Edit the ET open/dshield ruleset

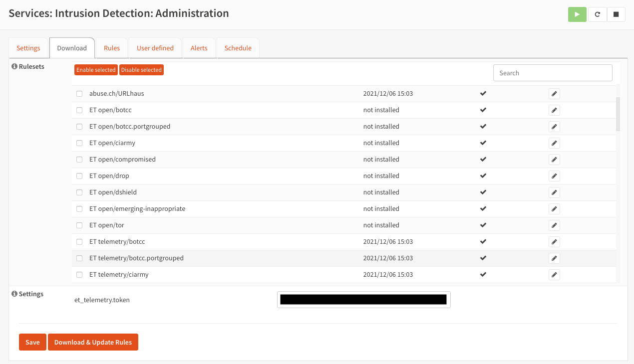pyautogui.click(x=554, y=192)
